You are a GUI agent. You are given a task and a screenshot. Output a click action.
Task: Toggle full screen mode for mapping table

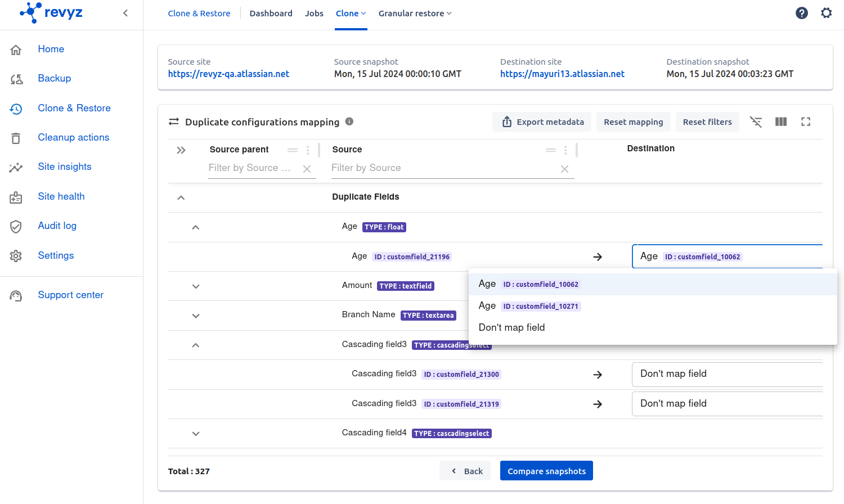tap(806, 121)
